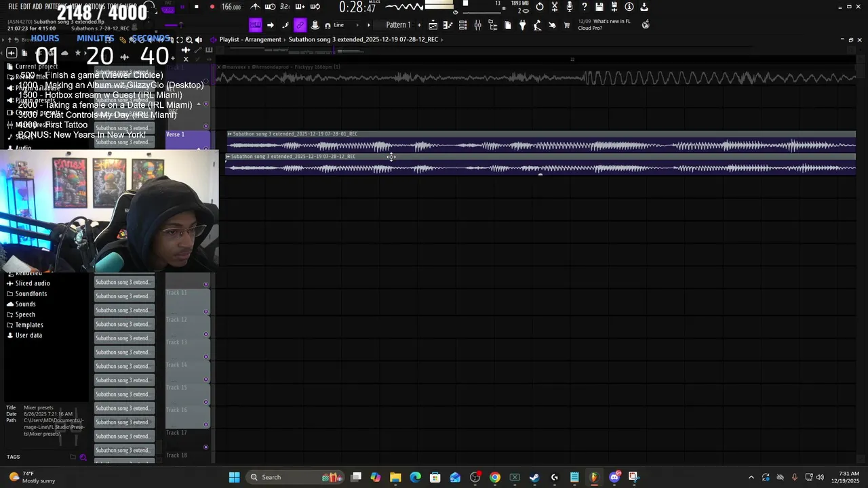Mute Track 12 using its purple dot

click(205, 334)
